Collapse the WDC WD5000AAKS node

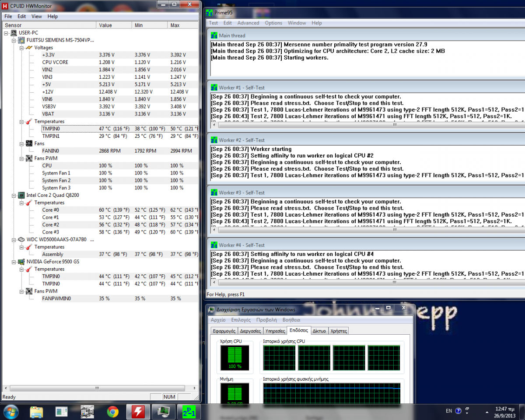point(14,239)
